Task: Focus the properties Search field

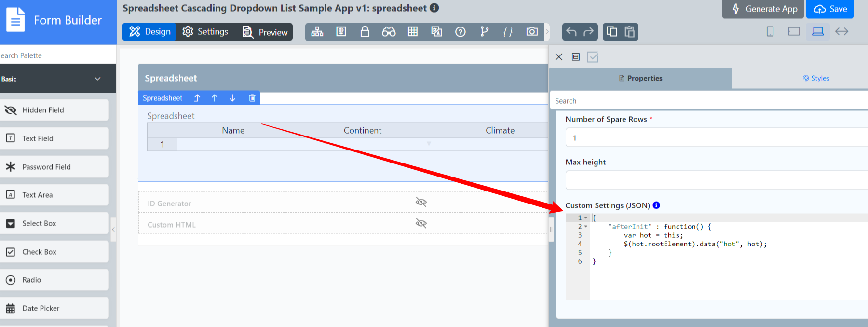Action: pos(709,101)
